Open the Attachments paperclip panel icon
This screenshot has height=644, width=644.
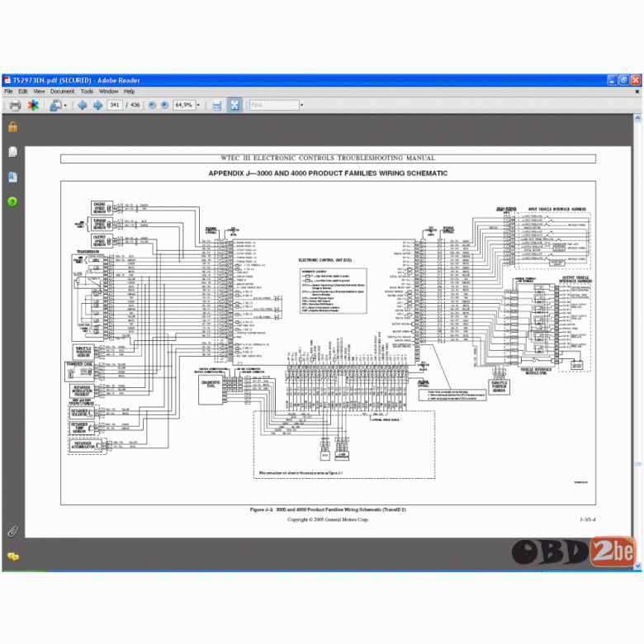coord(12,532)
